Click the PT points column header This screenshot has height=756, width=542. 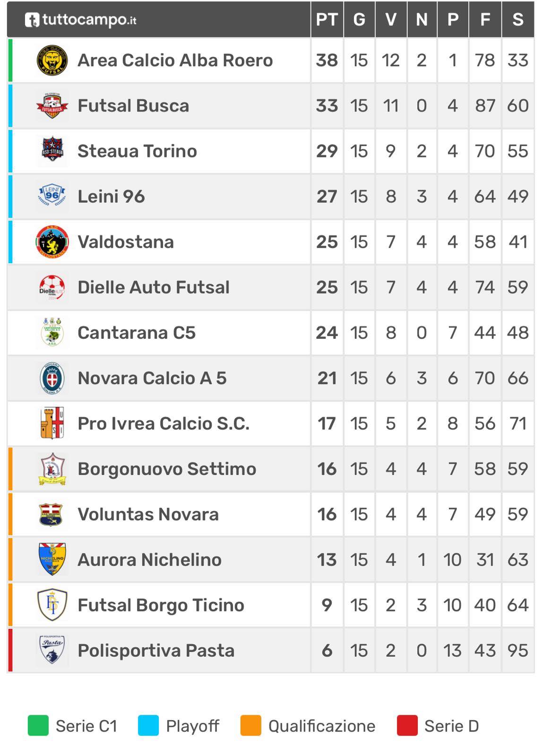[x=327, y=20]
